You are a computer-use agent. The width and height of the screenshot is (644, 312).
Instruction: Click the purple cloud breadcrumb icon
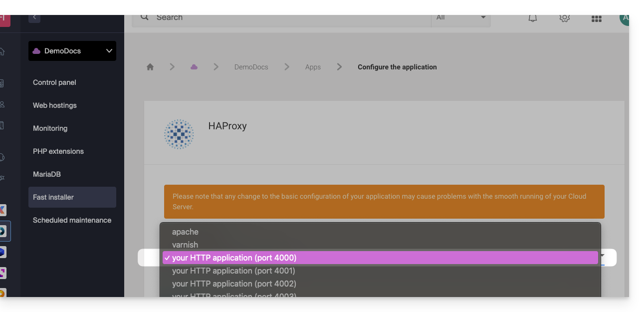coord(194,67)
